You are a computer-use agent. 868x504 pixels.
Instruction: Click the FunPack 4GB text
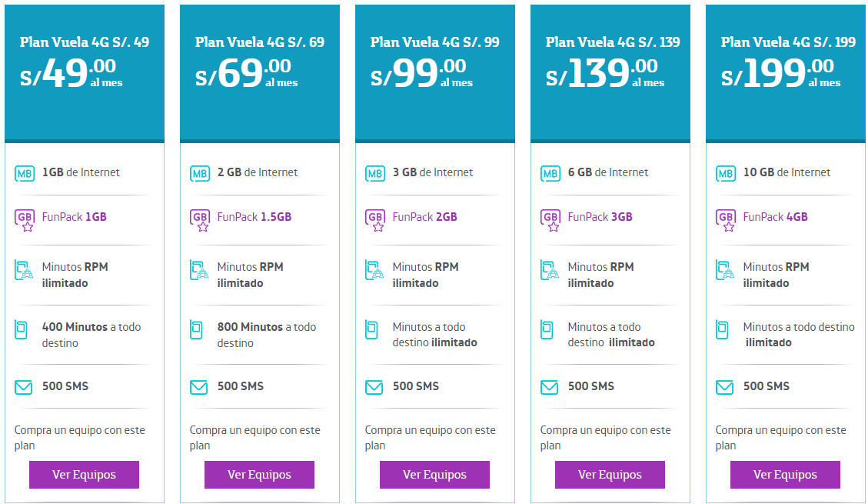[775, 217]
